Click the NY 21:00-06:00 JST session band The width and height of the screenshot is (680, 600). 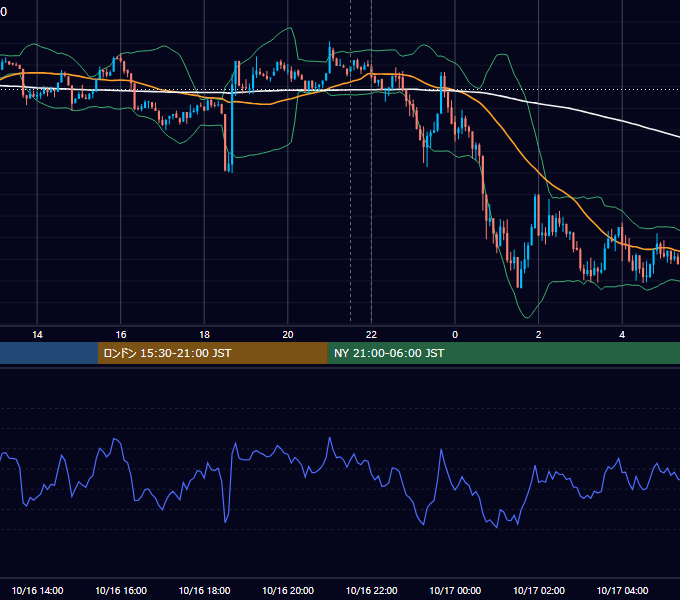503,353
